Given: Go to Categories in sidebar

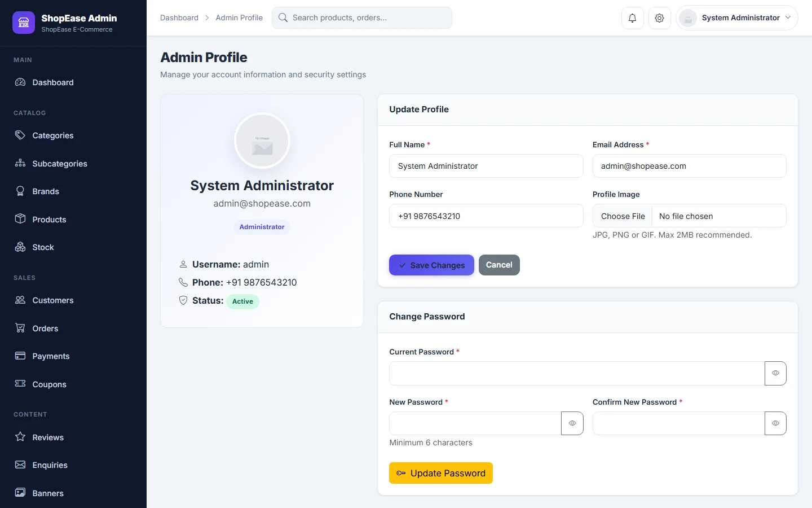Looking at the screenshot, I should point(73,135).
